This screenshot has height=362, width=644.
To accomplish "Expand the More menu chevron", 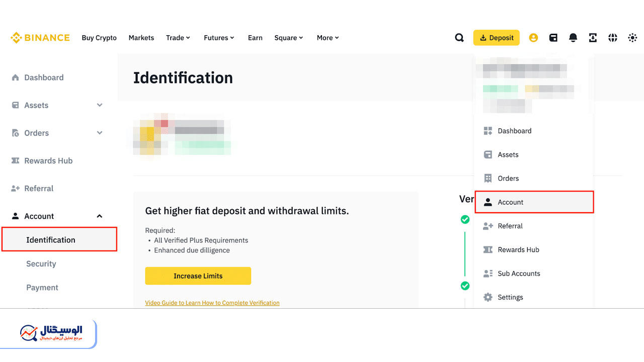I will coord(337,38).
